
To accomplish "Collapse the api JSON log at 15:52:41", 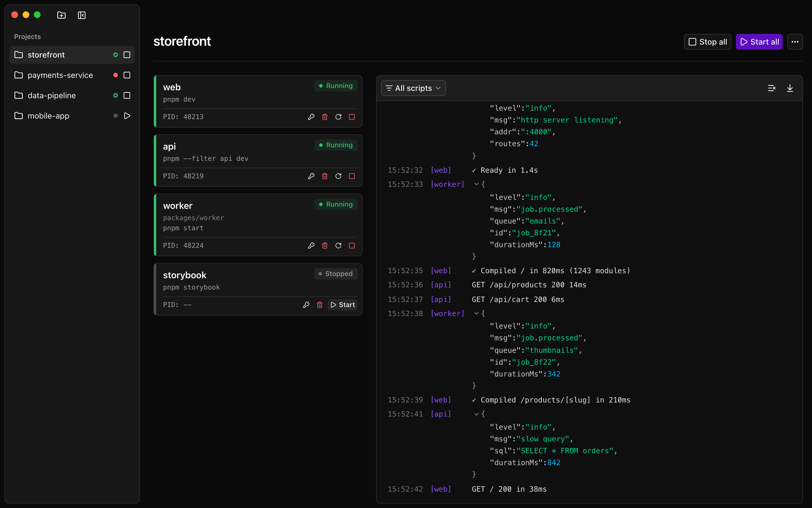I will pos(476,414).
